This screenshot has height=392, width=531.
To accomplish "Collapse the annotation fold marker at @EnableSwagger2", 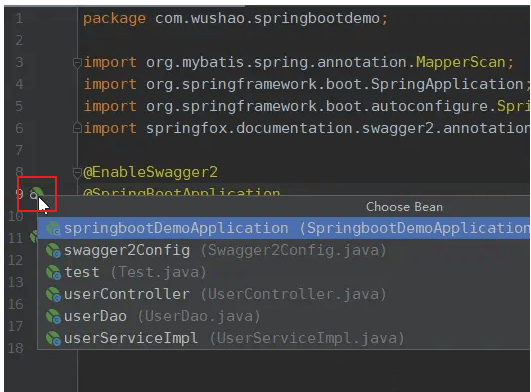I will click(x=77, y=173).
